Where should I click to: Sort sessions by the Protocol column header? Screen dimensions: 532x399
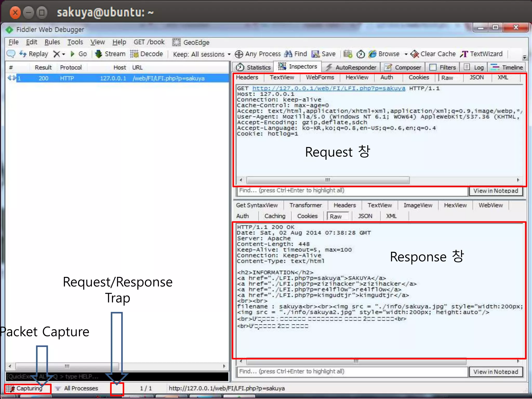(71, 68)
